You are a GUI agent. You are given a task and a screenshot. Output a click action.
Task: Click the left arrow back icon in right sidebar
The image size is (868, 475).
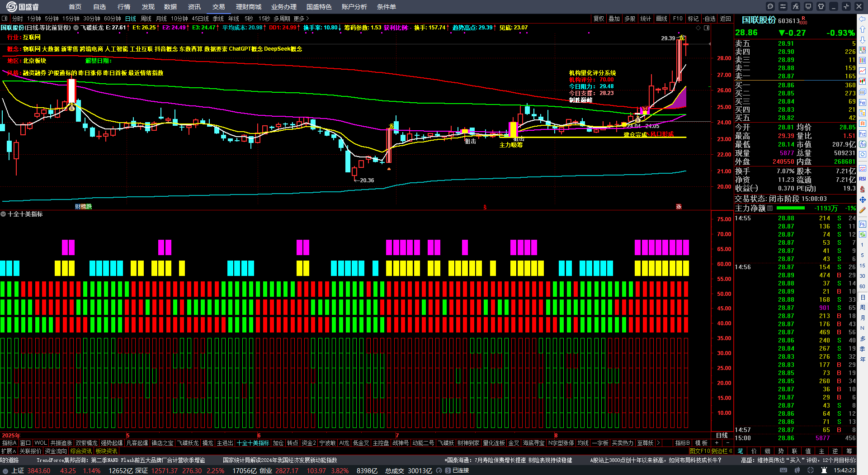863,19
